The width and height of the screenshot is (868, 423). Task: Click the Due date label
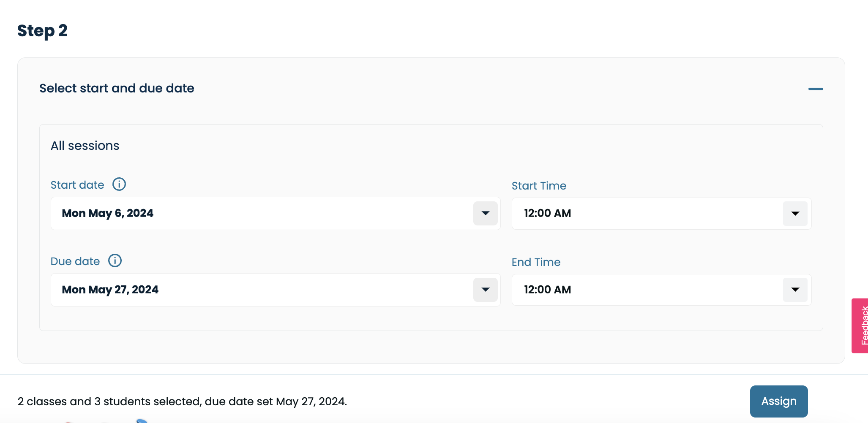click(75, 261)
